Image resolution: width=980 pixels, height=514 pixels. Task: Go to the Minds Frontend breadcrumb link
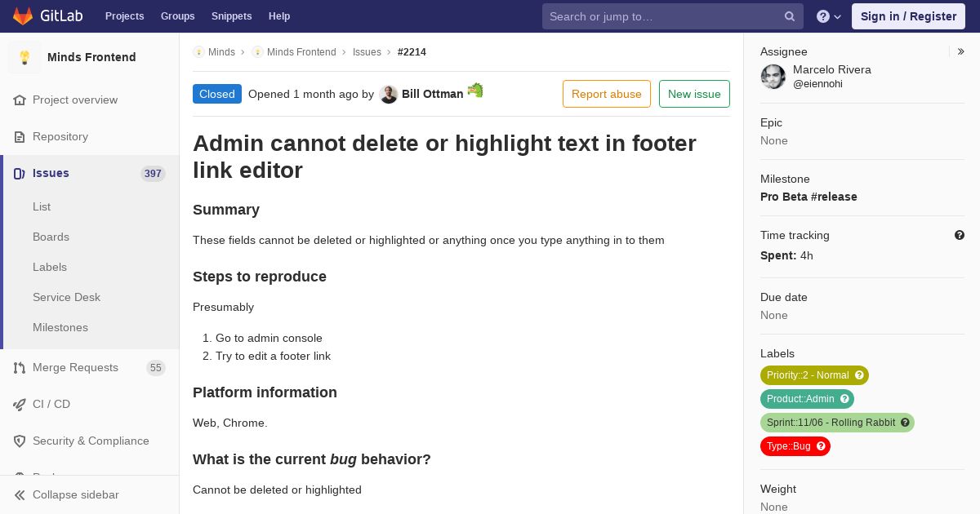coord(301,51)
